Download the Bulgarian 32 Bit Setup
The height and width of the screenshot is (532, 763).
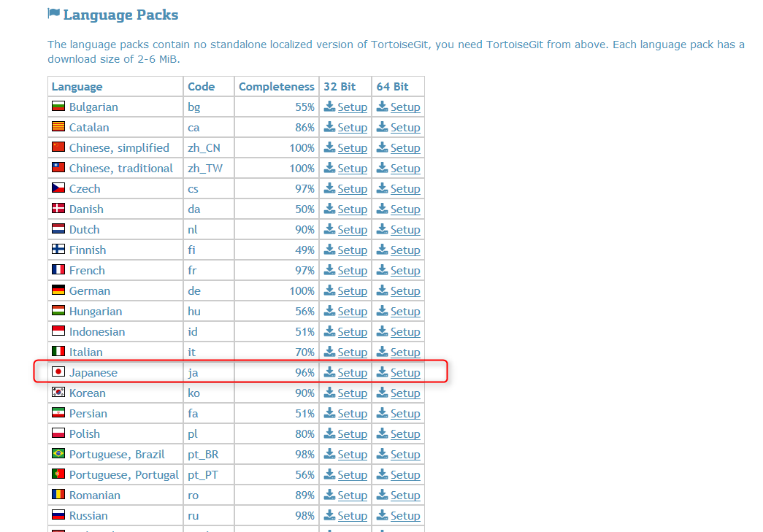[x=352, y=107]
